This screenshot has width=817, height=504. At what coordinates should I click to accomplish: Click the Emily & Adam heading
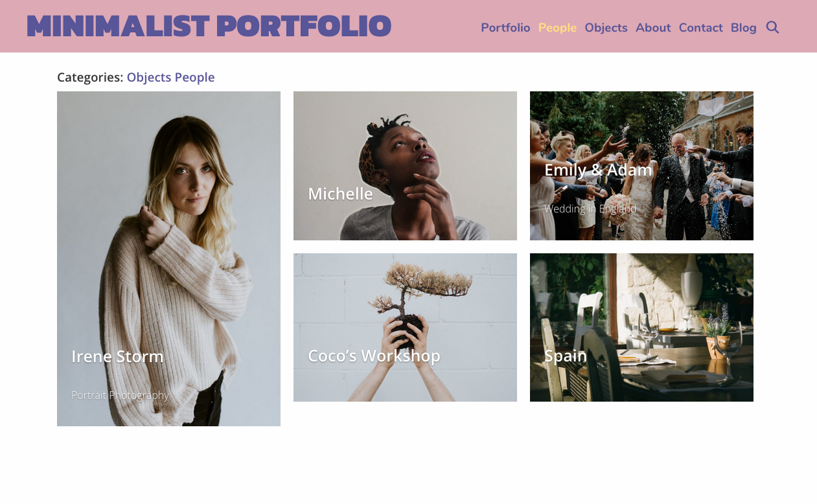click(598, 170)
